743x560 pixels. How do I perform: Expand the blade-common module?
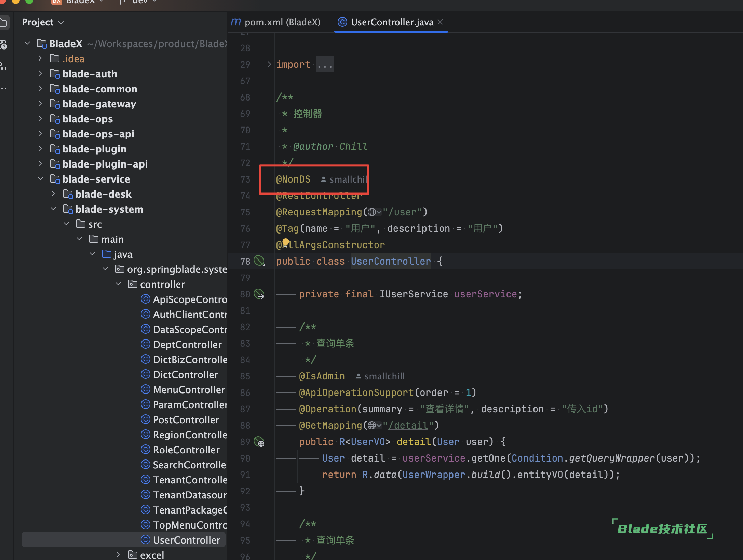point(40,89)
